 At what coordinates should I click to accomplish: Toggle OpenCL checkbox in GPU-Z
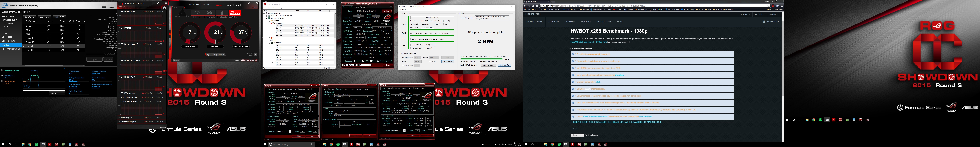coord(355,61)
